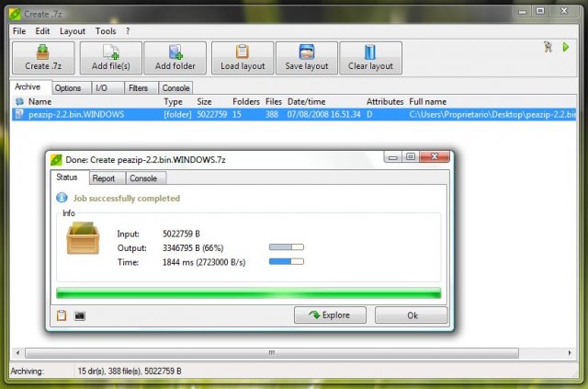Click Clear layout toolbar button
The height and width of the screenshot is (389, 588).
tap(370, 58)
